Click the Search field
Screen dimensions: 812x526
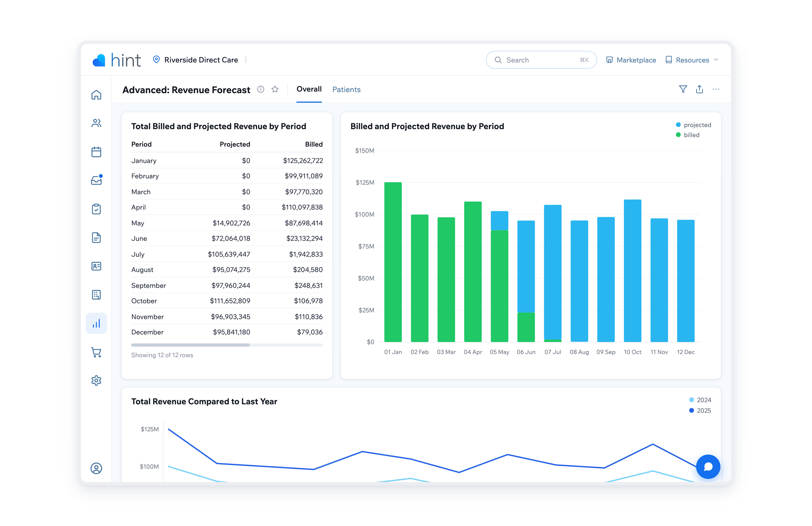pos(541,60)
